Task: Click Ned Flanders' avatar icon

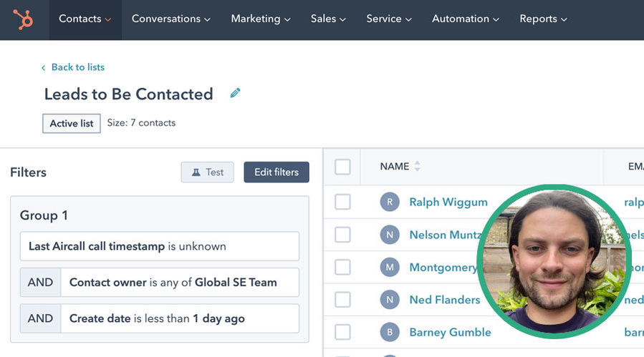Action: (x=389, y=300)
